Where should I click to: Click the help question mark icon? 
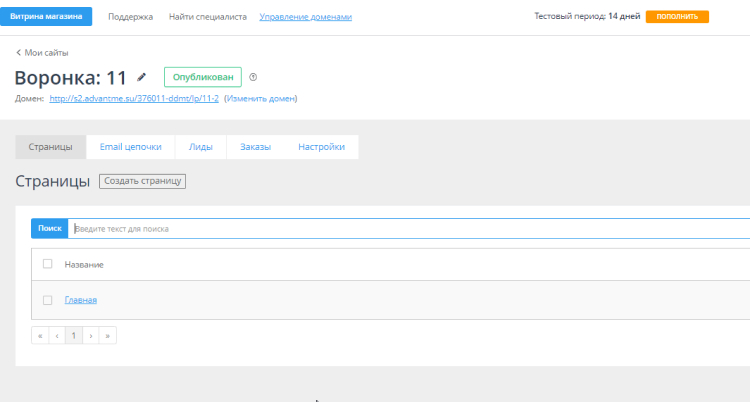click(x=253, y=77)
